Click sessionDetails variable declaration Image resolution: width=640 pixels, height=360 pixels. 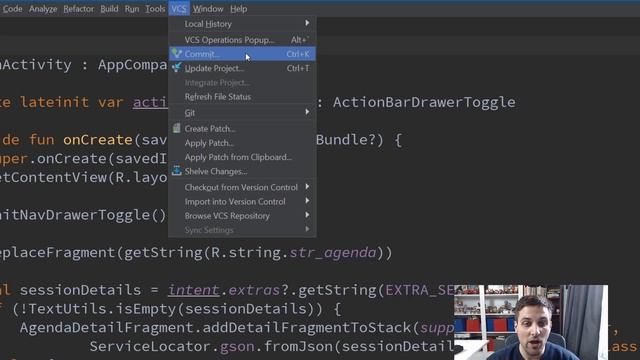(80, 290)
